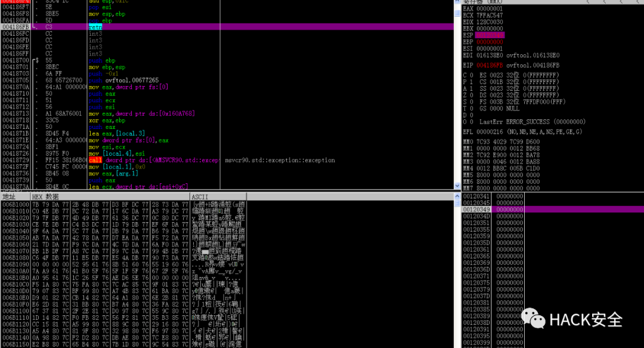This screenshot has width=644, height=348.
Task: Click the msvcr90.std::exception::exception comment
Action: point(280,160)
